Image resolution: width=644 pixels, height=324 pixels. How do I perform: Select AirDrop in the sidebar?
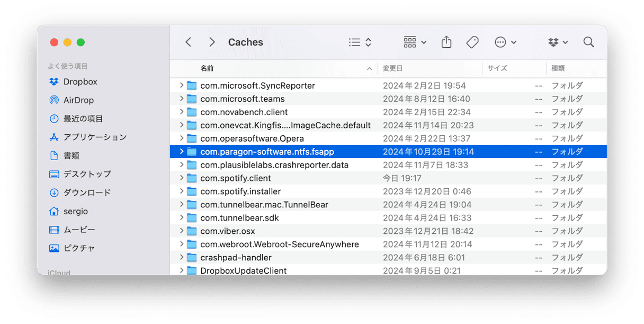tap(71, 100)
